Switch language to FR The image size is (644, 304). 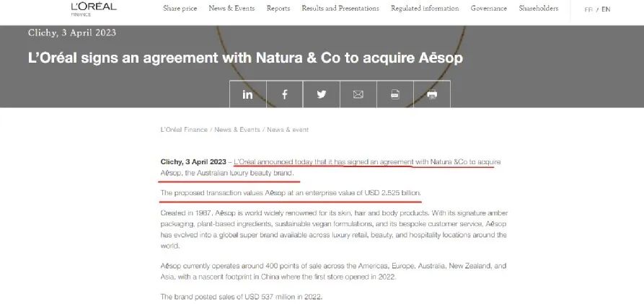(x=588, y=9)
